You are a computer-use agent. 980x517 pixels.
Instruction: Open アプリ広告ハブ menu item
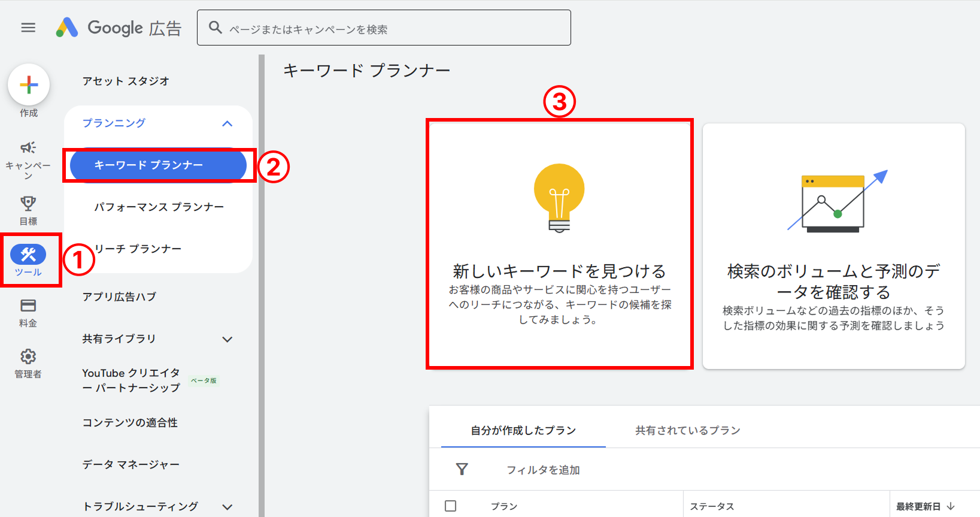coord(119,297)
